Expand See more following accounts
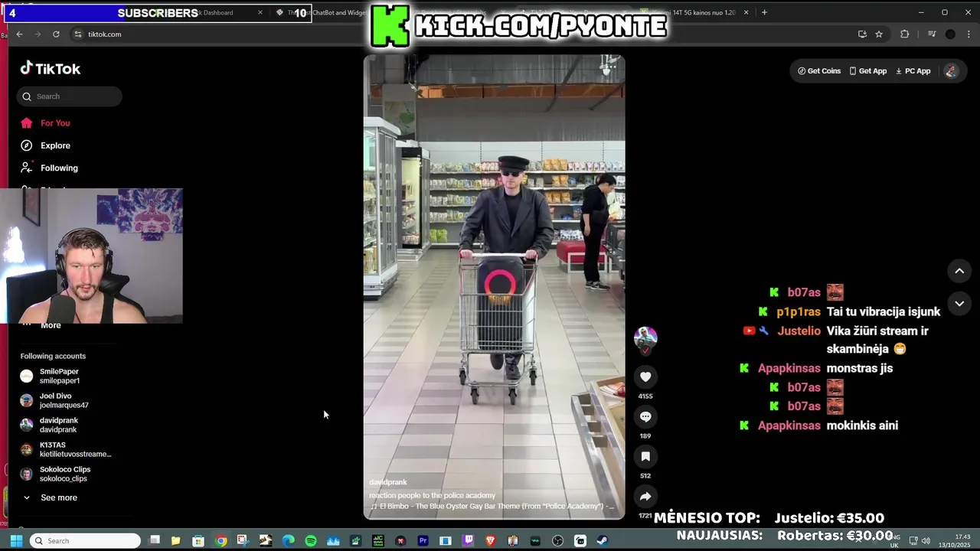The image size is (980, 551). click(x=51, y=497)
